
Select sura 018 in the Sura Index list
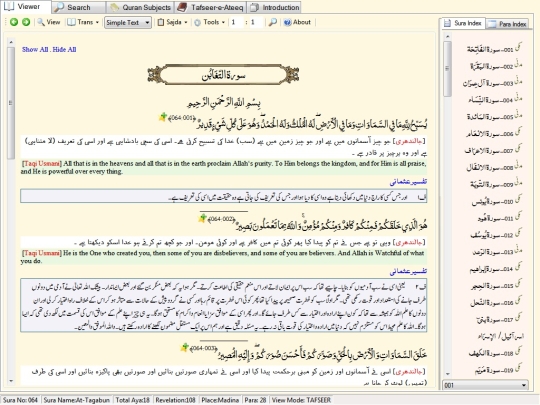495,354
